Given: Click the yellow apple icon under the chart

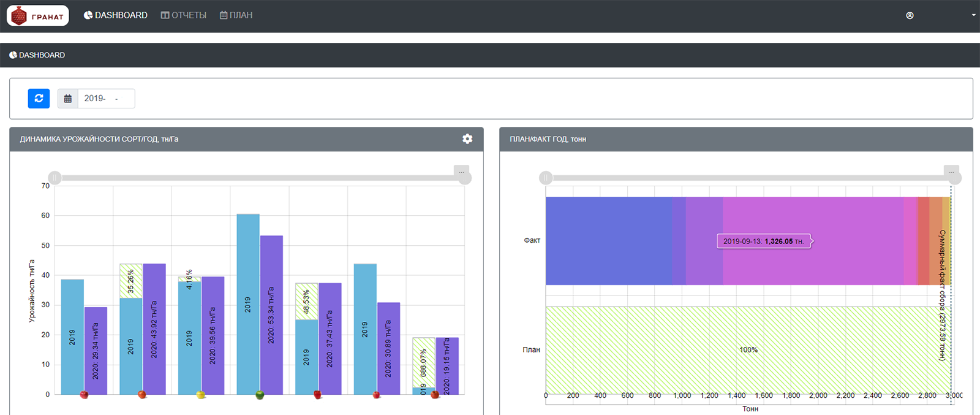Looking at the screenshot, I should tap(200, 395).
